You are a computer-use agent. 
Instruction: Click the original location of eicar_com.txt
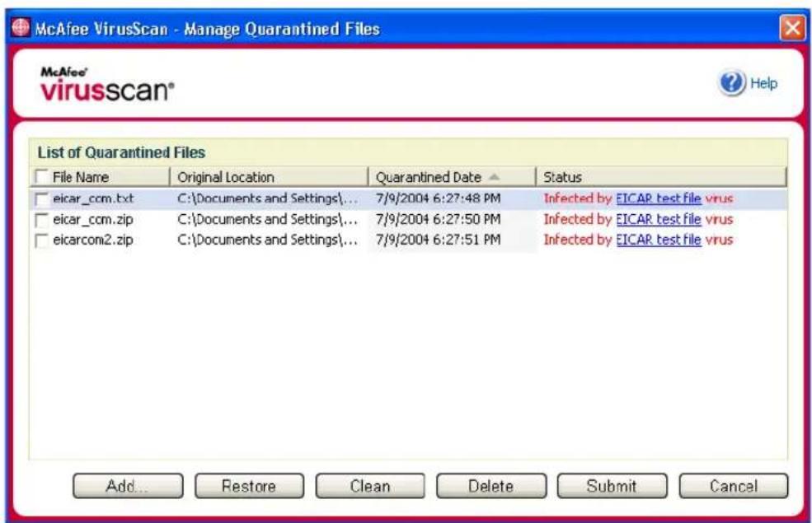tap(267, 198)
